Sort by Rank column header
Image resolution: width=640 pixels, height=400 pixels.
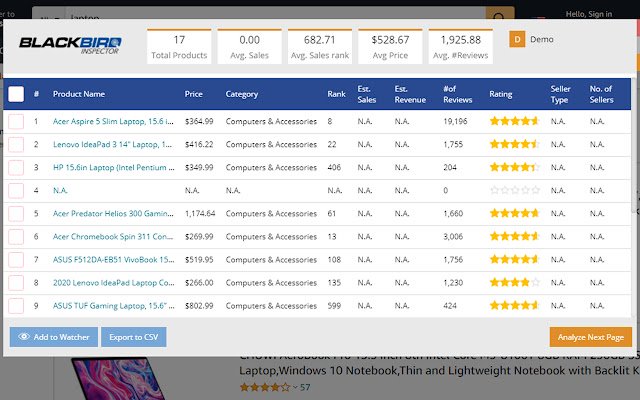click(336, 94)
